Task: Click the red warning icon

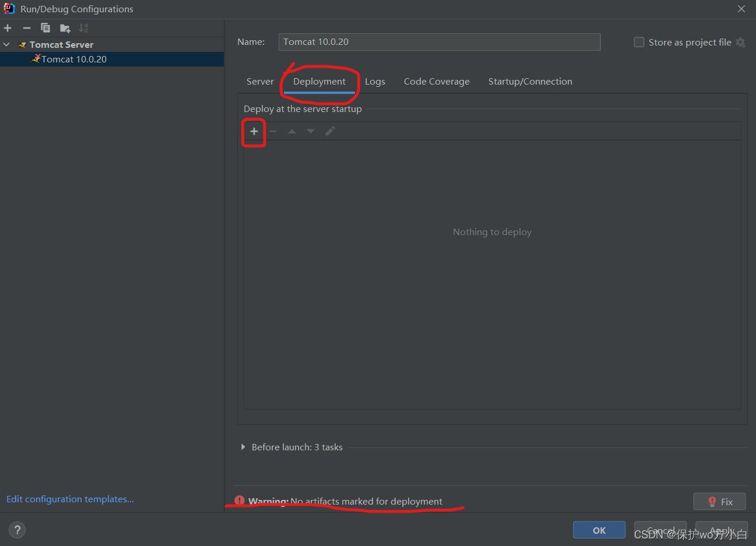Action: click(240, 501)
